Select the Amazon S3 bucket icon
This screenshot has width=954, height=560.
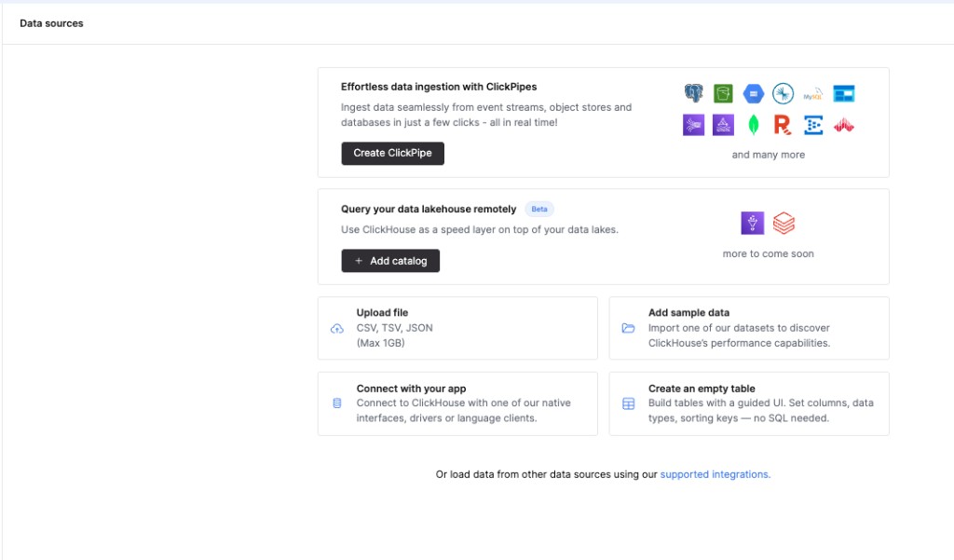coord(723,92)
